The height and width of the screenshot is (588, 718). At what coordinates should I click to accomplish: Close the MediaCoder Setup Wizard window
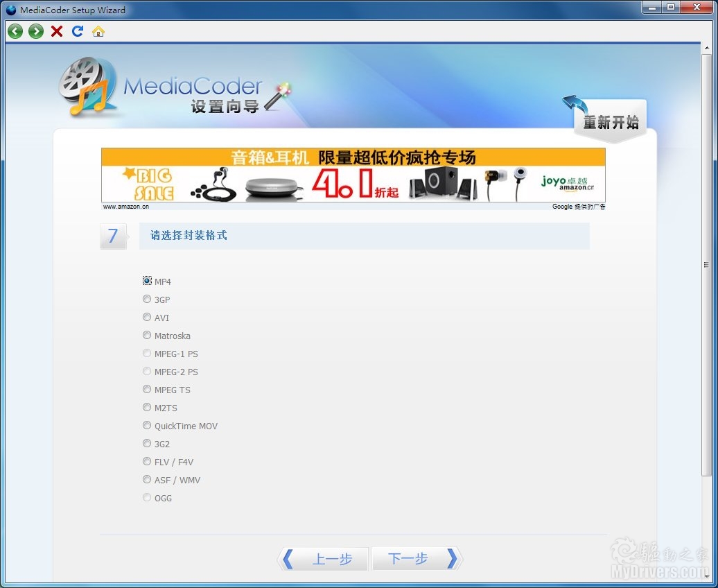tap(697, 8)
